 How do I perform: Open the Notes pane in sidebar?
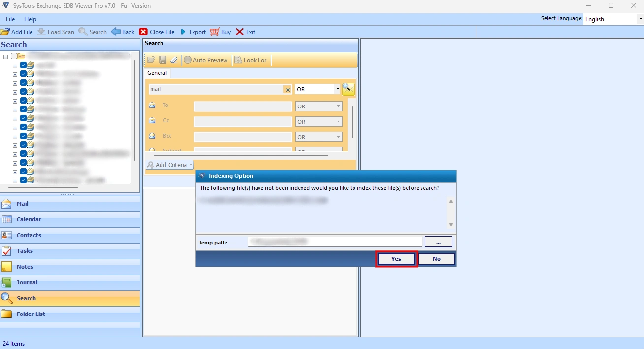point(70,267)
